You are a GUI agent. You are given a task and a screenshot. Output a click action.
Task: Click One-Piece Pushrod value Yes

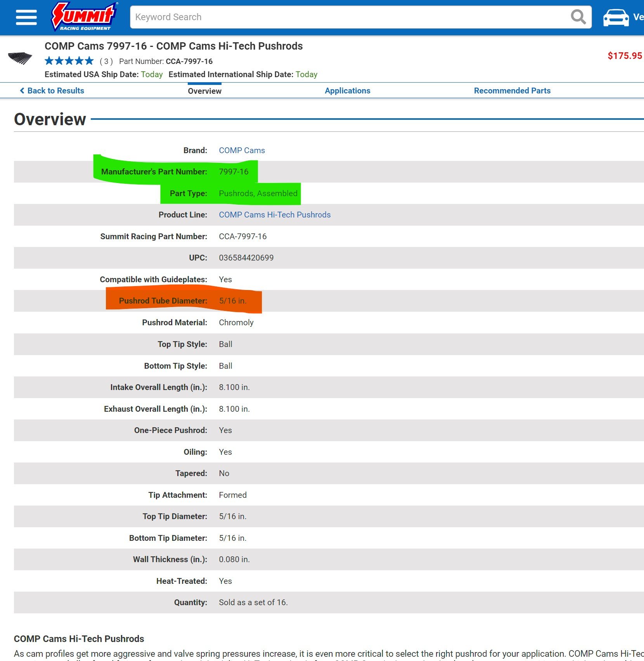click(225, 430)
